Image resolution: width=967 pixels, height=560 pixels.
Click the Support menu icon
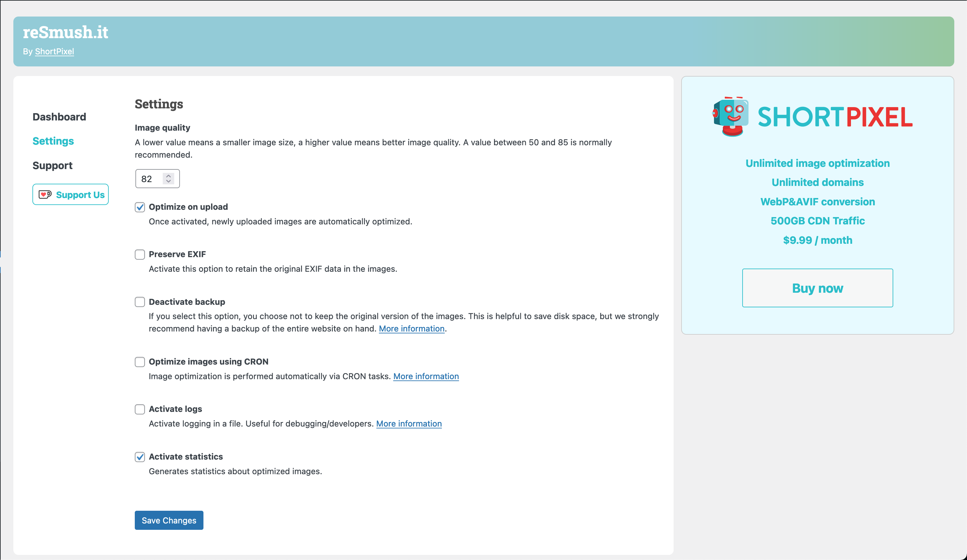52,165
